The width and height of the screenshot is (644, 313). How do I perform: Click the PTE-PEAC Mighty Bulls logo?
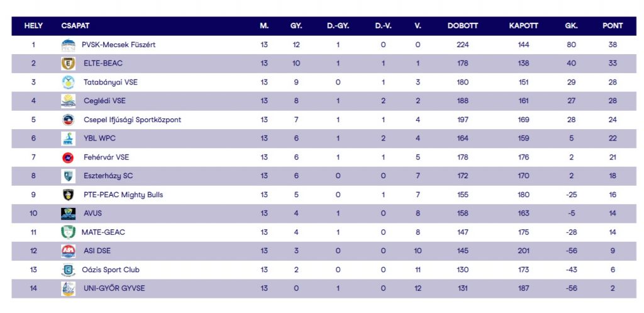(x=68, y=195)
